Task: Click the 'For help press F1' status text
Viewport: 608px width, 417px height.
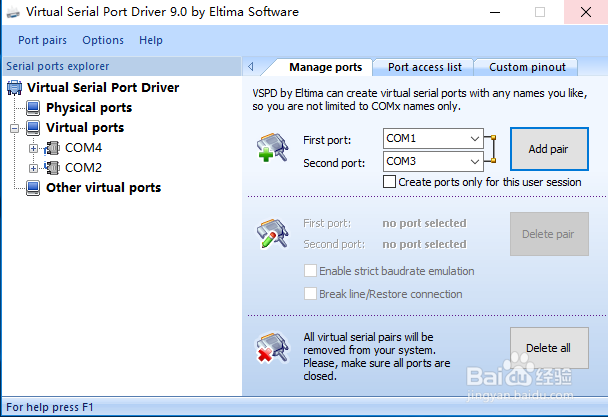Action: click(x=50, y=407)
